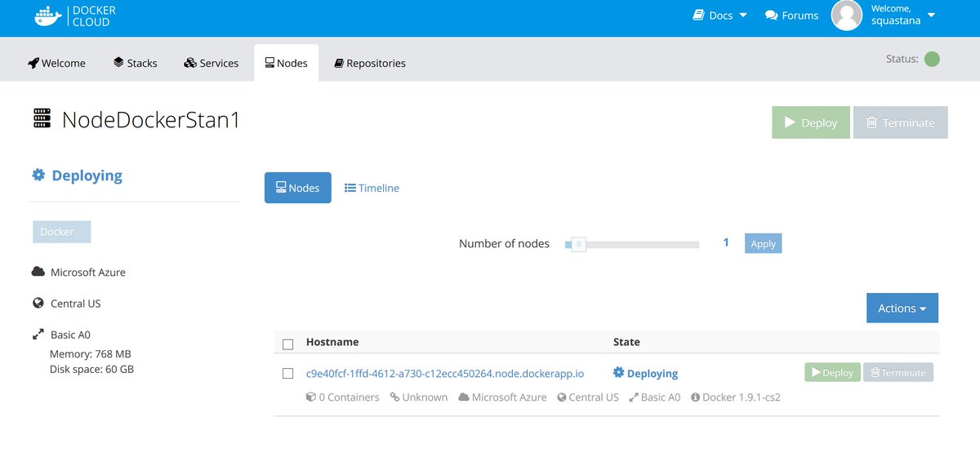The width and height of the screenshot is (980, 466).
Task: Click the row Deploy button for the node
Action: 832,372
